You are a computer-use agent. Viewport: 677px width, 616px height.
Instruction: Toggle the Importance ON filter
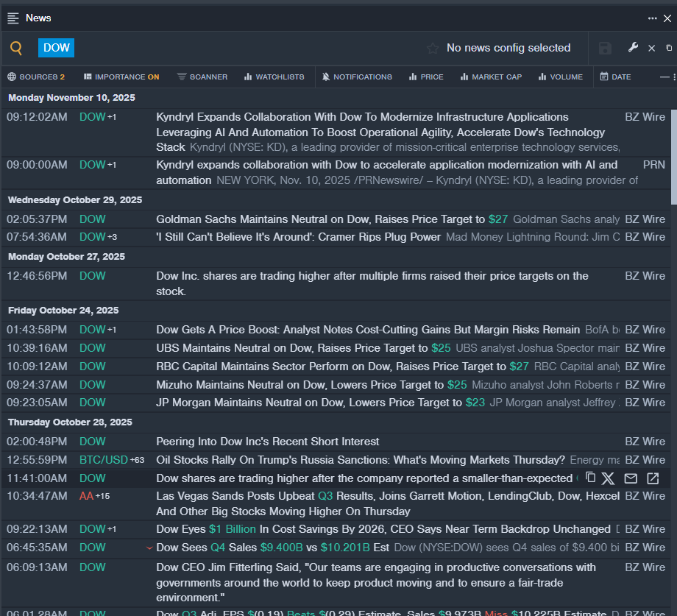(121, 77)
